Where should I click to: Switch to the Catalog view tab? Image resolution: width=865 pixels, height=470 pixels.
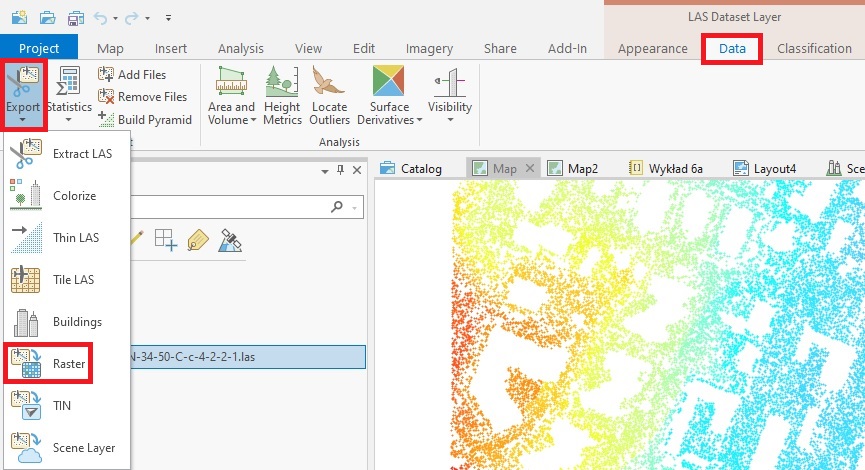[x=411, y=168]
